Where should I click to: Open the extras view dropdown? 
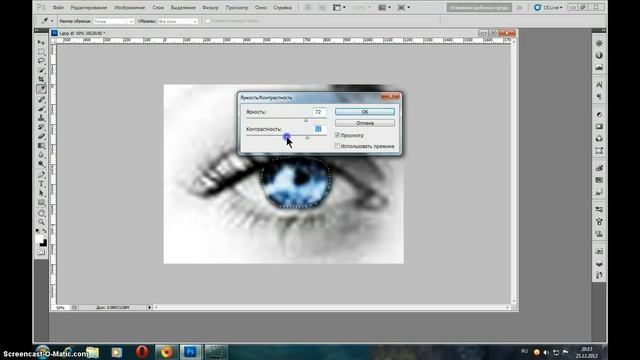click(339, 7)
